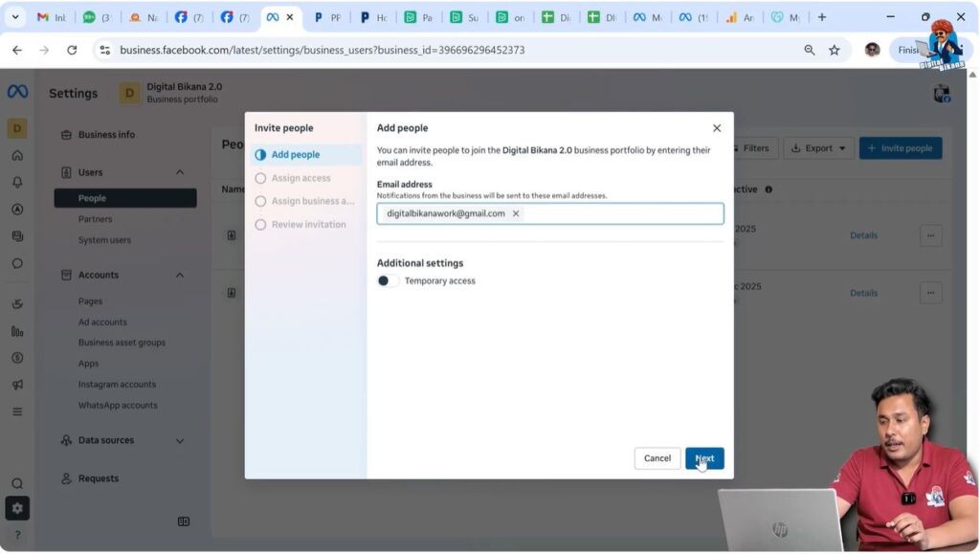The width and height of the screenshot is (980, 554).
Task: Open a new browser tab
Action: coord(822,17)
